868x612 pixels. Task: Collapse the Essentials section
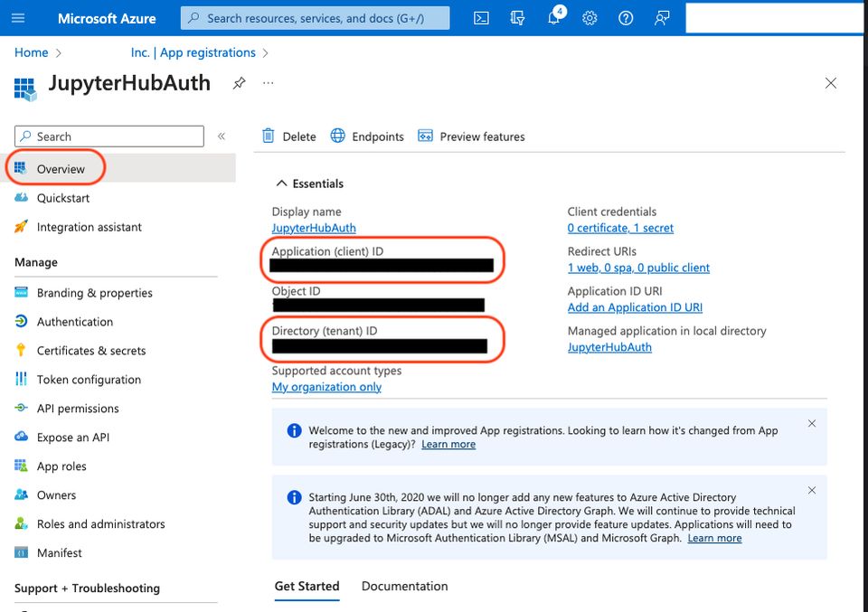281,184
